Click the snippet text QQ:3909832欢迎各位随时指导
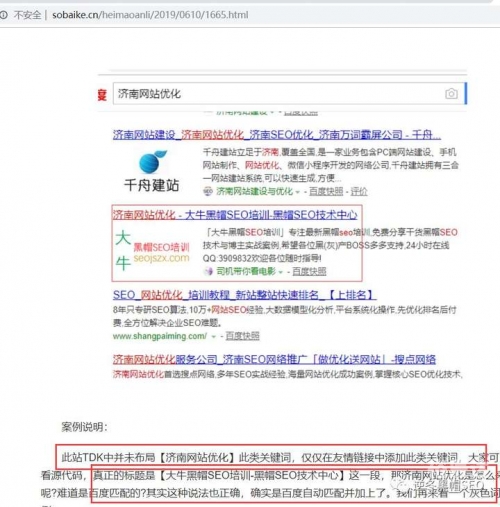 (x=262, y=258)
